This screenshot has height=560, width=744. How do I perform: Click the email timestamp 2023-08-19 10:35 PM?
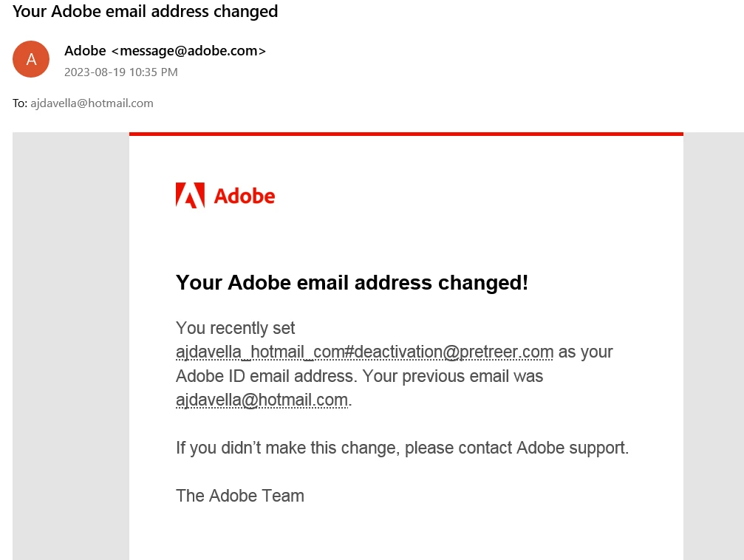[121, 72]
